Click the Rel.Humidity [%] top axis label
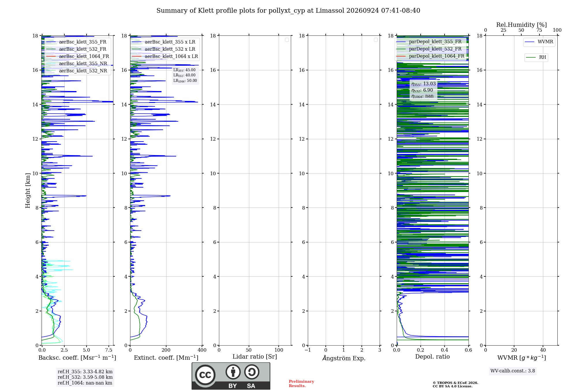The height and width of the screenshot is (392, 577). (521, 25)
